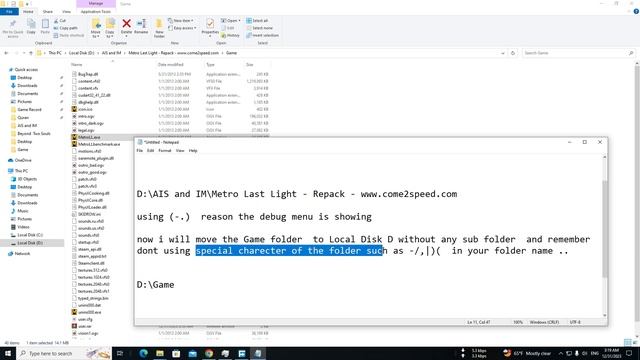Expand the Open dropdown in the ribbon
Viewport: 640px width, 360px height.
pos(231,21)
